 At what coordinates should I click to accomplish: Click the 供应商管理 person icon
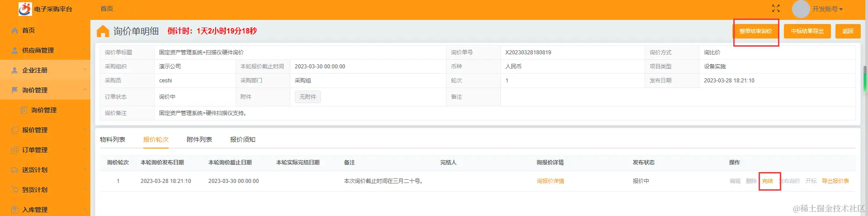[x=14, y=50]
